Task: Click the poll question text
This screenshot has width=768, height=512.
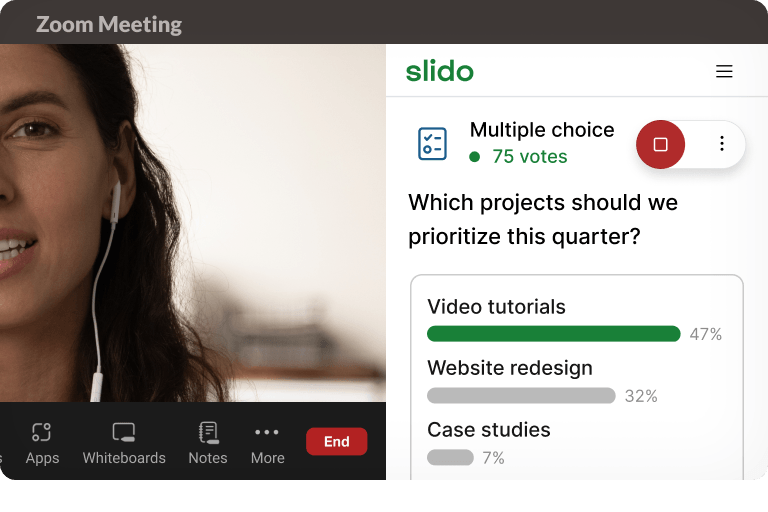Action: [543, 220]
